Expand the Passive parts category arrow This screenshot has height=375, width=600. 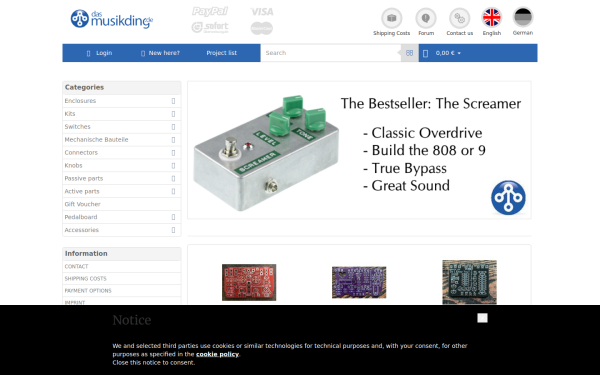pyautogui.click(x=173, y=178)
